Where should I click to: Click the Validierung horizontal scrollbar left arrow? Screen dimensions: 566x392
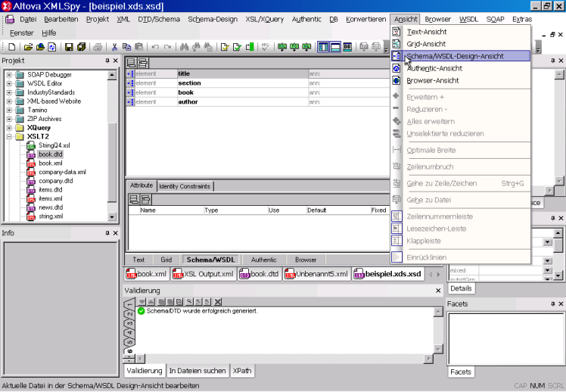click(140, 359)
